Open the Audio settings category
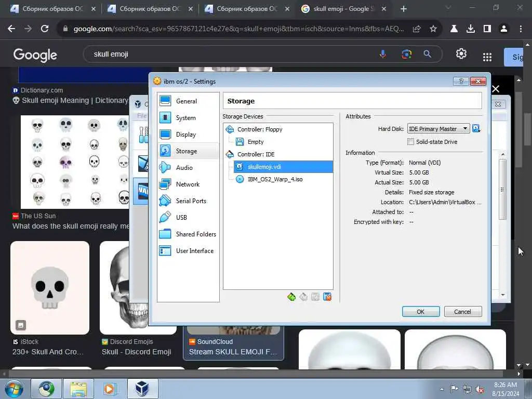The width and height of the screenshot is (532, 399). (x=188, y=168)
